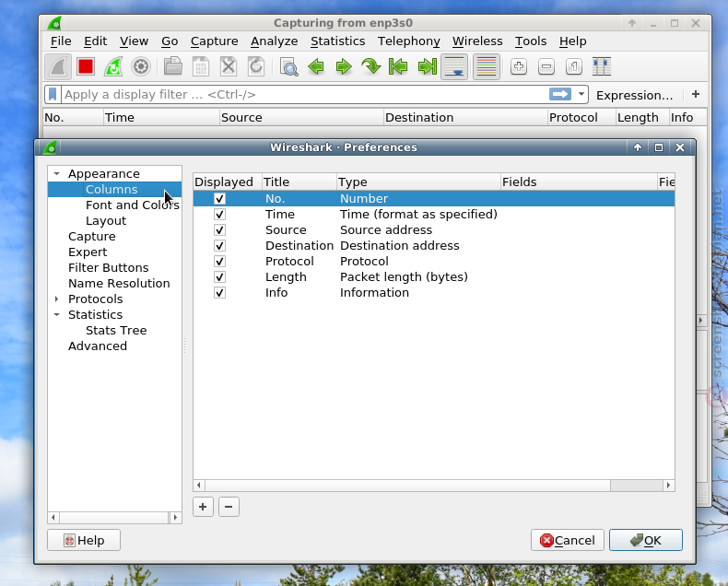This screenshot has width=728, height=586.
Task: Open the Statistics menu
Action: (x=337, y=41)
